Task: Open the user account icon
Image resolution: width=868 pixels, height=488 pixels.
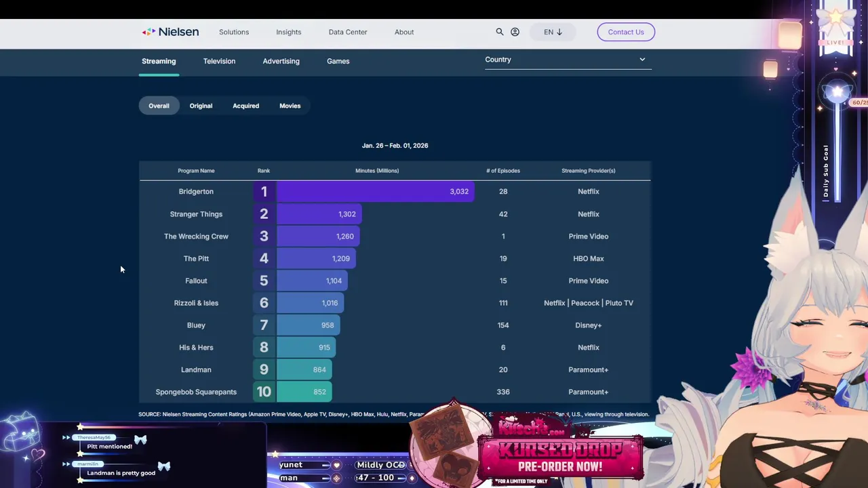Action: point(515,32)
